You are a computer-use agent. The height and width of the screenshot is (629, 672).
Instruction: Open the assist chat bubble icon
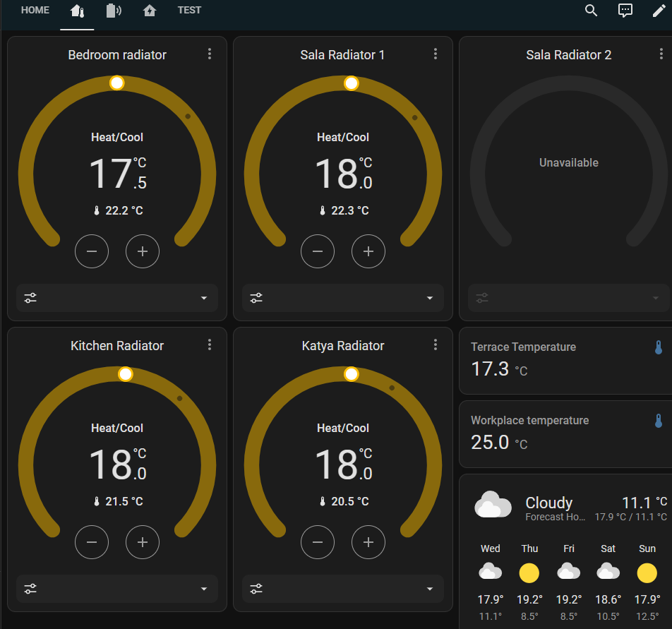625,11
